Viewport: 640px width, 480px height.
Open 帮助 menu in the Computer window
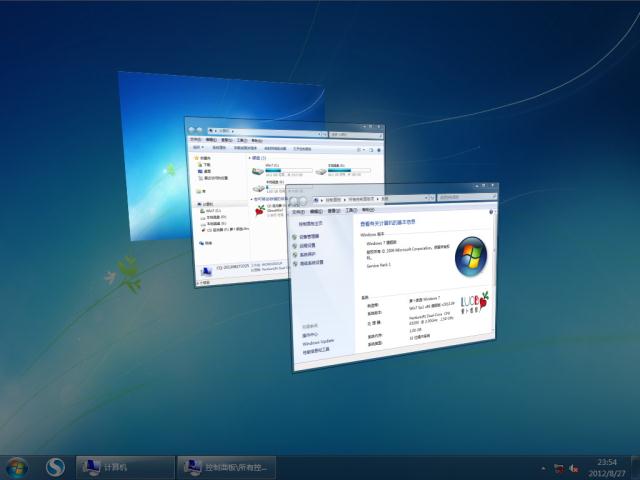click(257, 141)
